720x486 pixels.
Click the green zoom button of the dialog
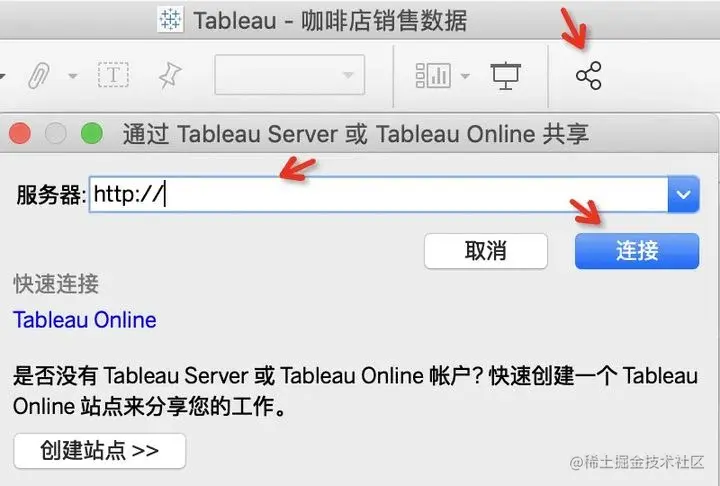92,134
